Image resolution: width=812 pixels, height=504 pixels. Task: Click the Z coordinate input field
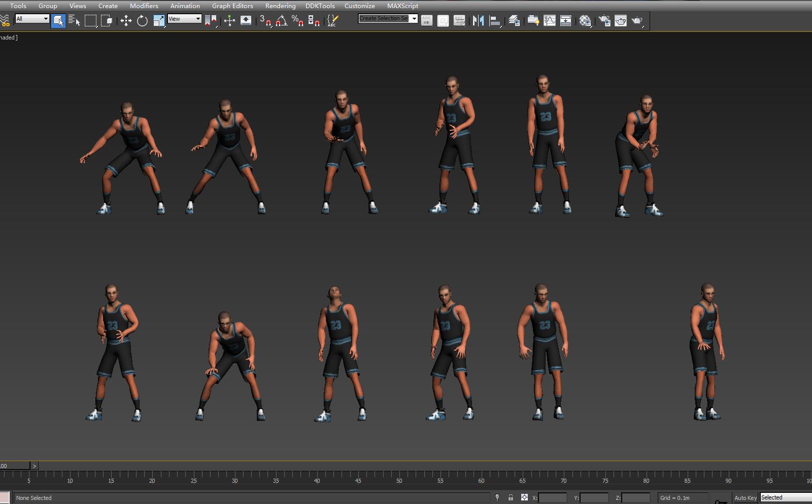636,498
